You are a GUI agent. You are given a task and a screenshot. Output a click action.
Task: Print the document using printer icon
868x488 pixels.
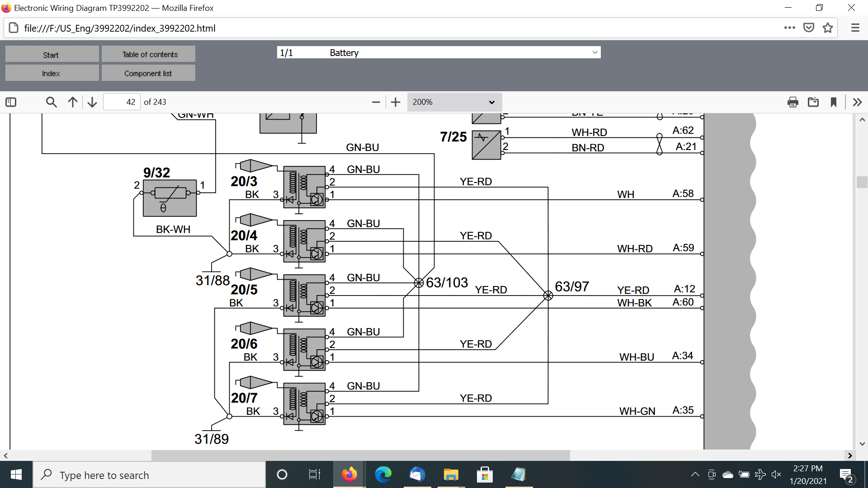tap(793, 102)
